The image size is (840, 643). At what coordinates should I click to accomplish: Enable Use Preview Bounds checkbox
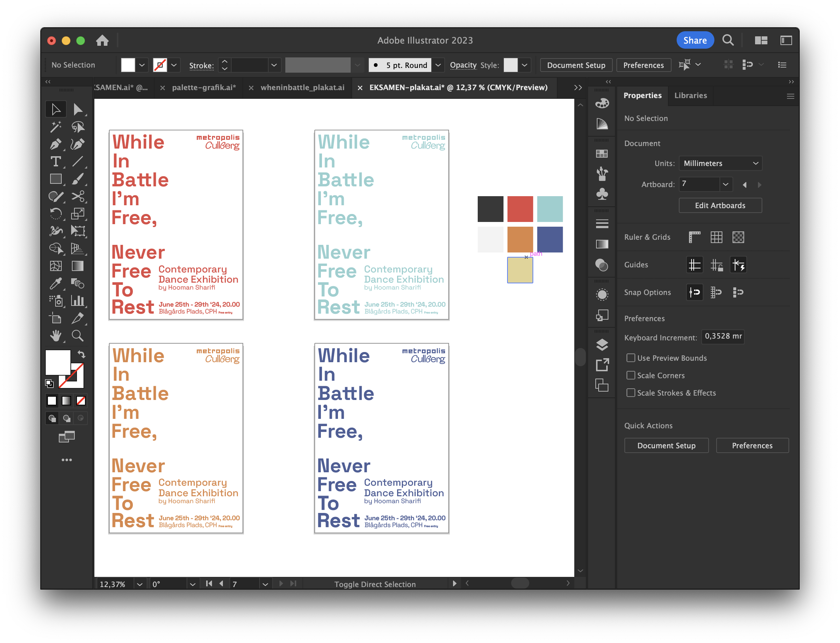point(631,358)
